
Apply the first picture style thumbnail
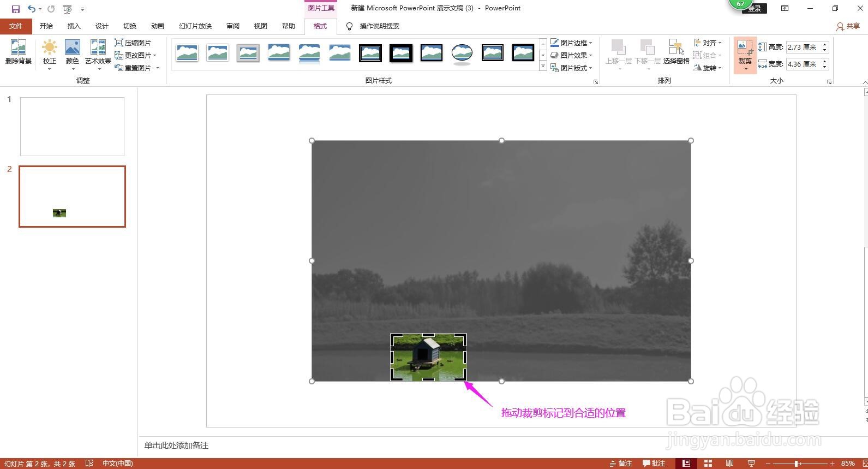coord(187,53)
